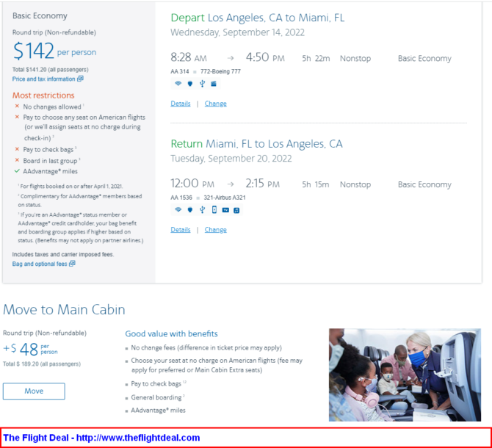Click USB port icon for AA 1536
492x448 pixels.
pyautogui.click(x=202, y=209)
